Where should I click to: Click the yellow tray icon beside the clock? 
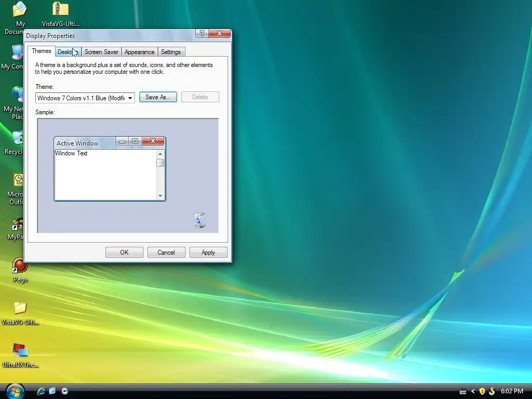(492, 392)
